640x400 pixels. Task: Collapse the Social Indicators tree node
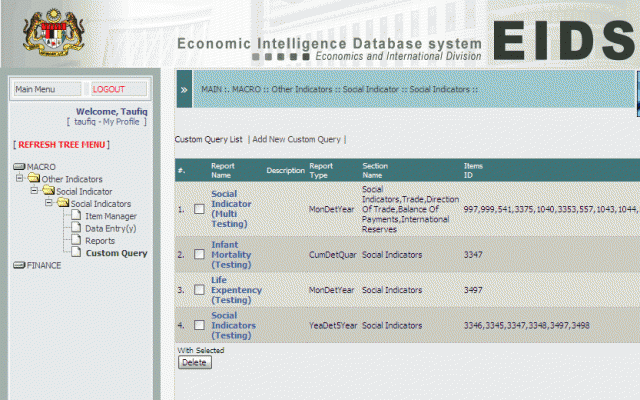[49, 202]
